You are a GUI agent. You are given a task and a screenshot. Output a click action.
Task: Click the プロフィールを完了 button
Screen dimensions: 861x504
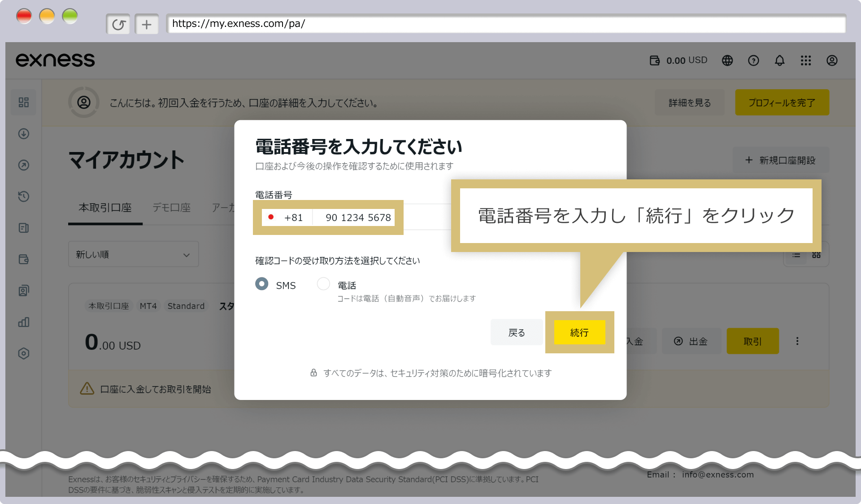782,103
